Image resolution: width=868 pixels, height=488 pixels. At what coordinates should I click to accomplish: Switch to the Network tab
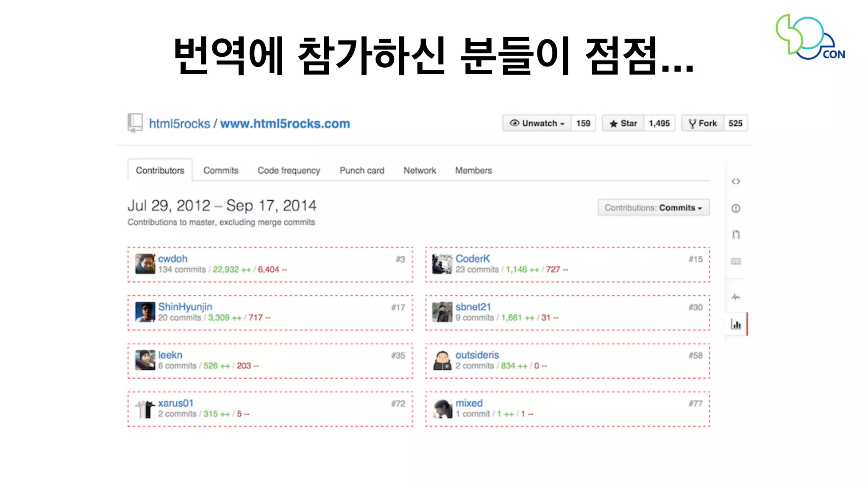[x=420, y=170]
